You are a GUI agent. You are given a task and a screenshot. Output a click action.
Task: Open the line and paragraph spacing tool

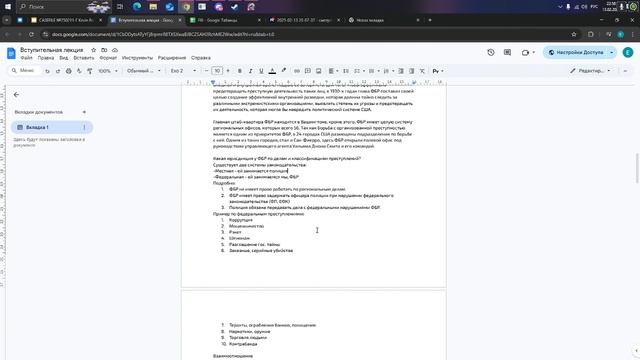346,71
